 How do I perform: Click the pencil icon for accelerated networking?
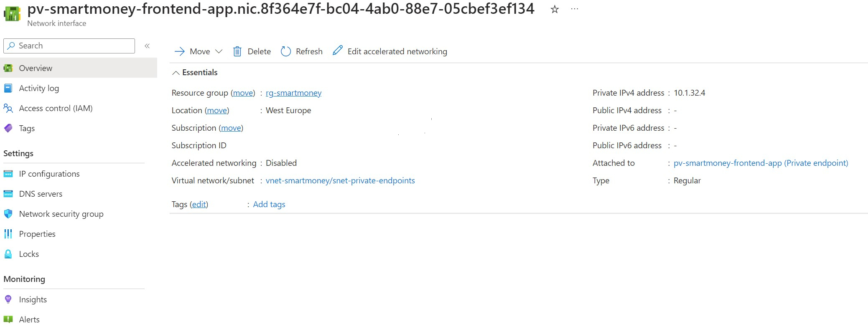[x=338, y=51]
